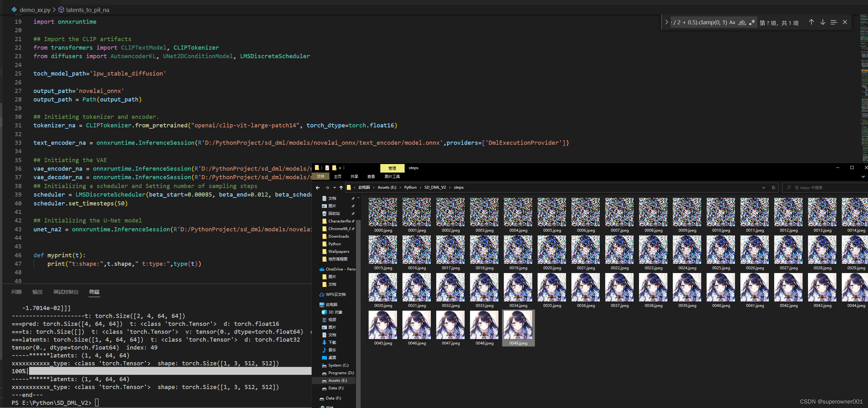Screen dimensions: 868x408
Task: Click SD_DML_V2 in the address breadcrumb
Action: [x=435, y=187]
